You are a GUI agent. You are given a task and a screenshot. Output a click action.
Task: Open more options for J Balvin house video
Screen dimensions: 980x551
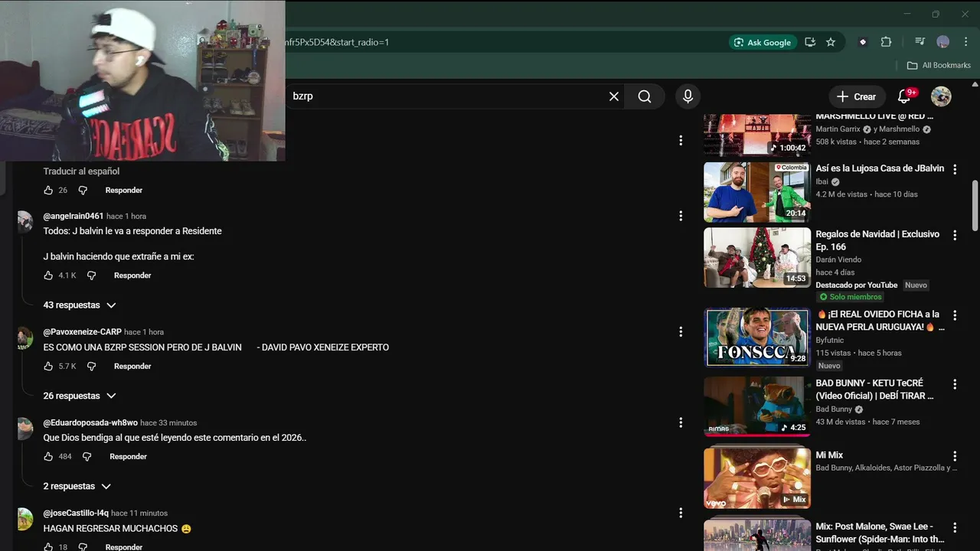[x=955, y=170]
